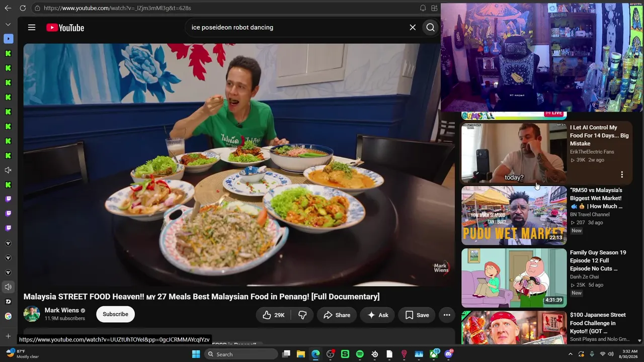644x362 pixels.
Task: Share this video
Action: click(x=337, y=315)
